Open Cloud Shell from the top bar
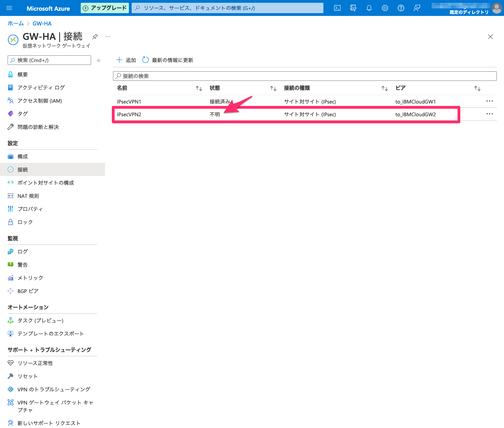 click(337, 8)
